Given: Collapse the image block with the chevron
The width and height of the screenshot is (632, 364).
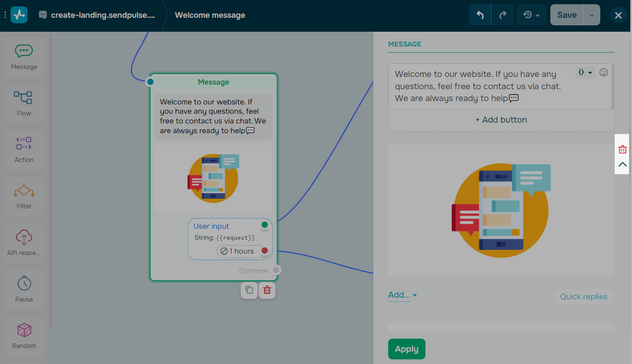Looking at the screenshot, I should (x=622, y=164).
